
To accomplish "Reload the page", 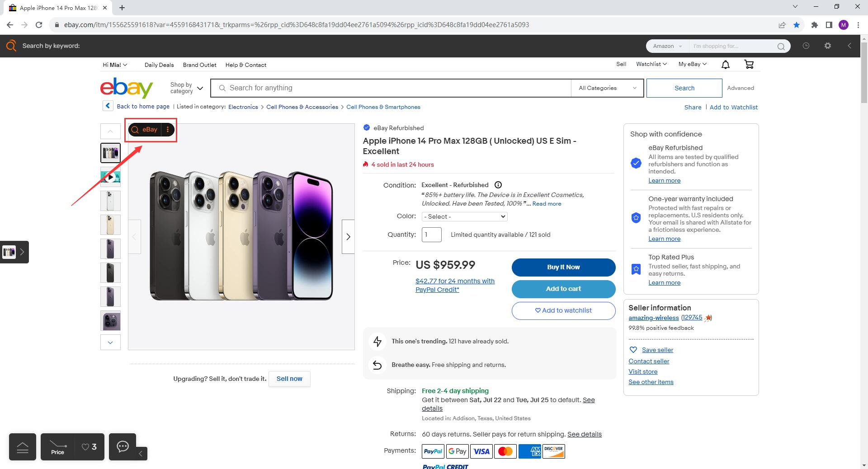I will point(39,25).
